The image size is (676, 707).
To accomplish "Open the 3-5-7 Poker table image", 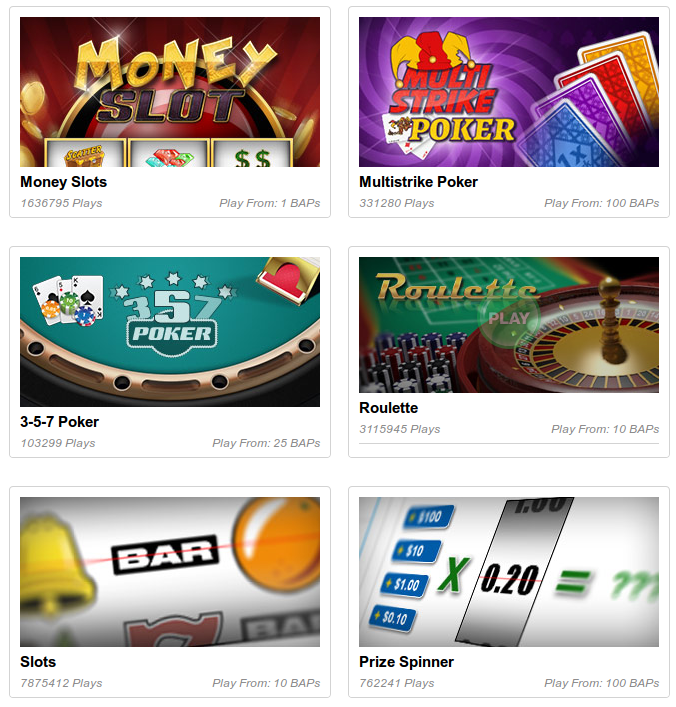I will point(170,332).
